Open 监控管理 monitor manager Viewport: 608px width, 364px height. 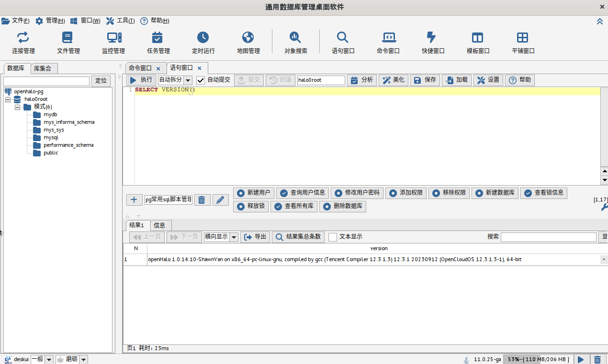coord(113,43)
